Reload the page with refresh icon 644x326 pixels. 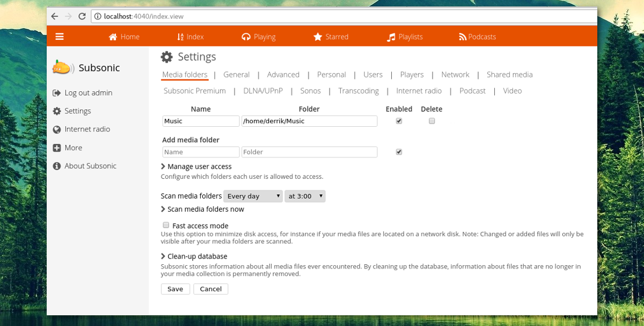[82, 16]
